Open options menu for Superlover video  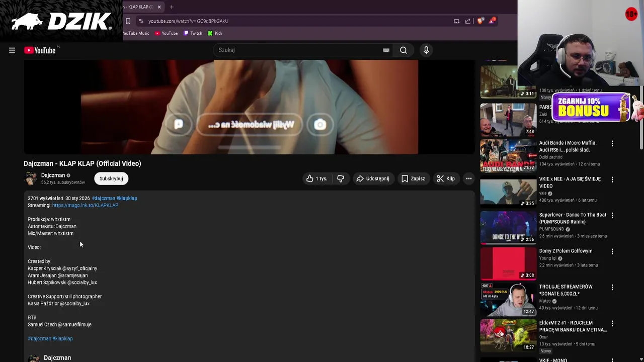coord(612,215)
